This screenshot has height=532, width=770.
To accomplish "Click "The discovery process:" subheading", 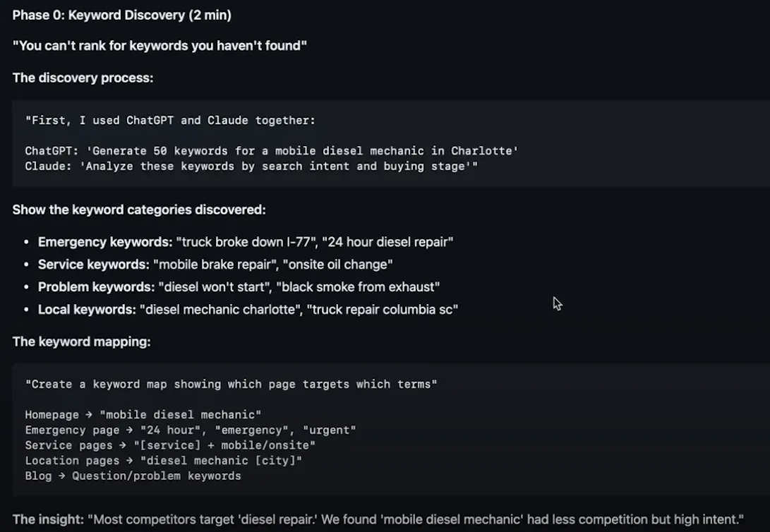I will tap(83, 78).
